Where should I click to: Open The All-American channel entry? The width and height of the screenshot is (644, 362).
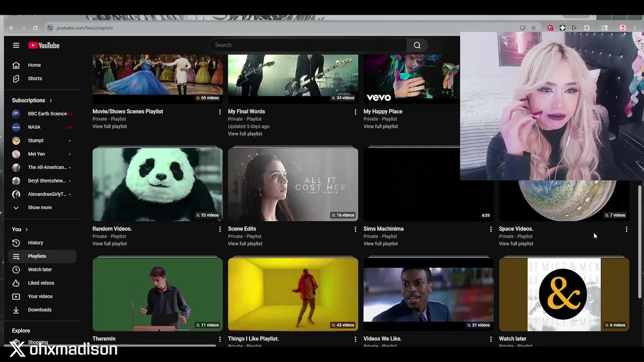tap(42, 167)
